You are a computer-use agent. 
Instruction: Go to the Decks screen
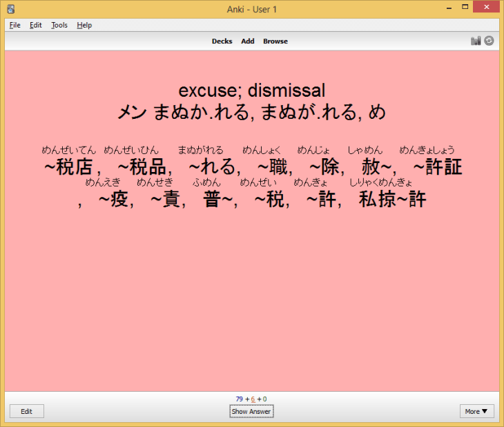click(x=222, y=41)
